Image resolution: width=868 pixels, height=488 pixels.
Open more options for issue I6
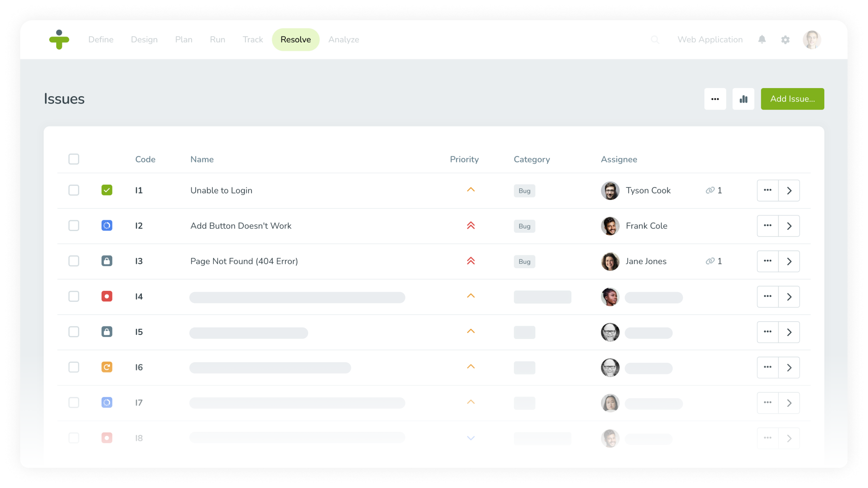click(767, 367)
